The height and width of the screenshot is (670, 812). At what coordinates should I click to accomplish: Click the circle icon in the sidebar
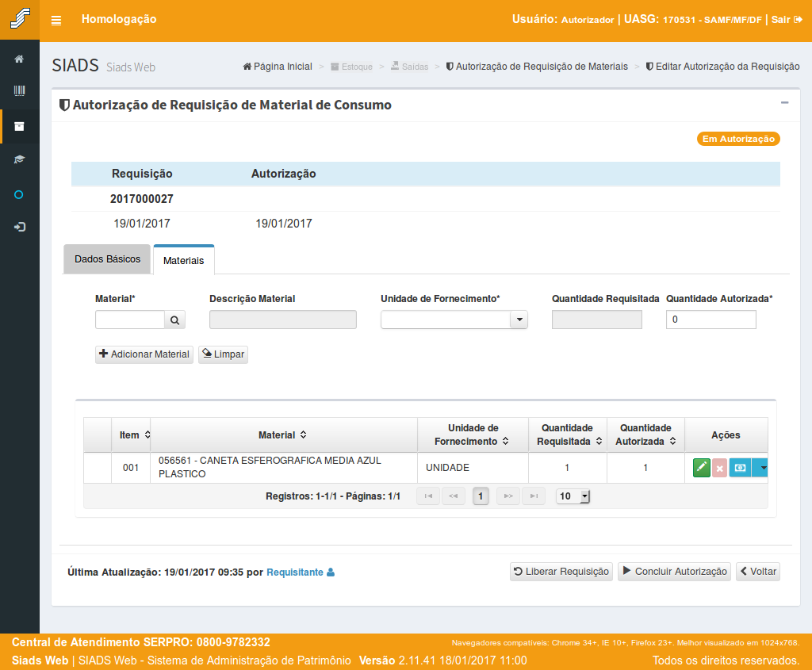(19, 195)
